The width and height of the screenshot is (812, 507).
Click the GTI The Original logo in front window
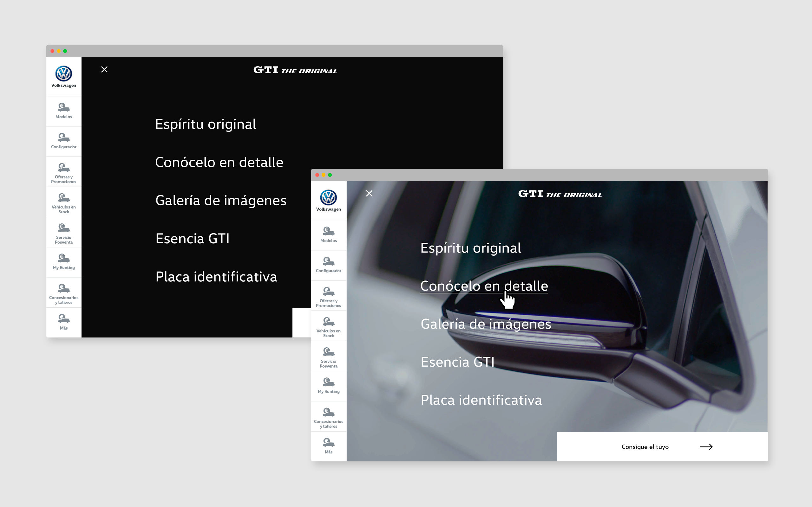click(x=560, y=194)
